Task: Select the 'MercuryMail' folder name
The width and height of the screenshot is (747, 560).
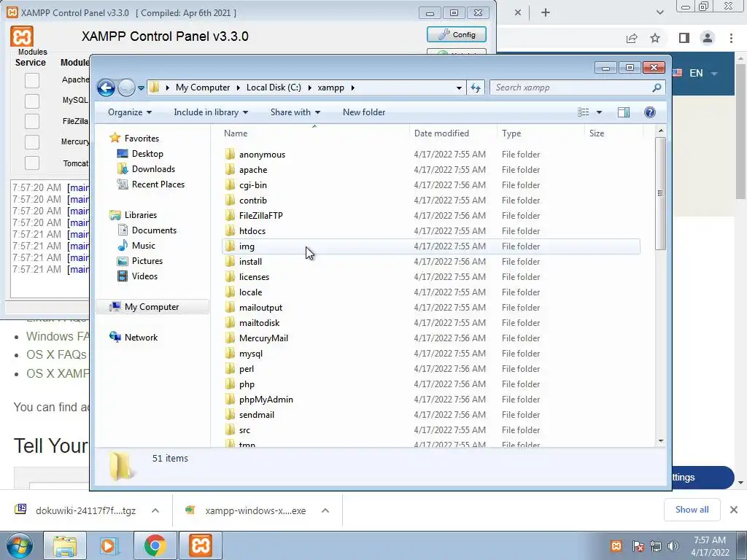Action: click(x=263, y=338)
